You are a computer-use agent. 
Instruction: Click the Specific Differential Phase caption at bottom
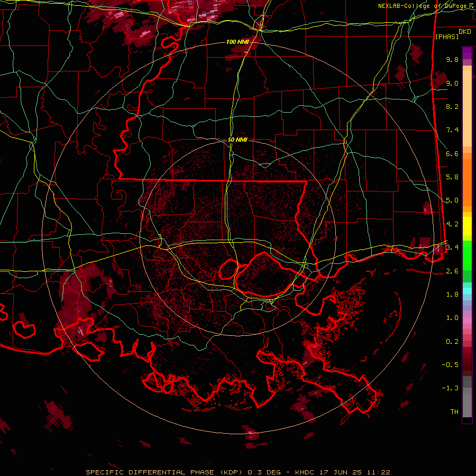coord(238,472)
